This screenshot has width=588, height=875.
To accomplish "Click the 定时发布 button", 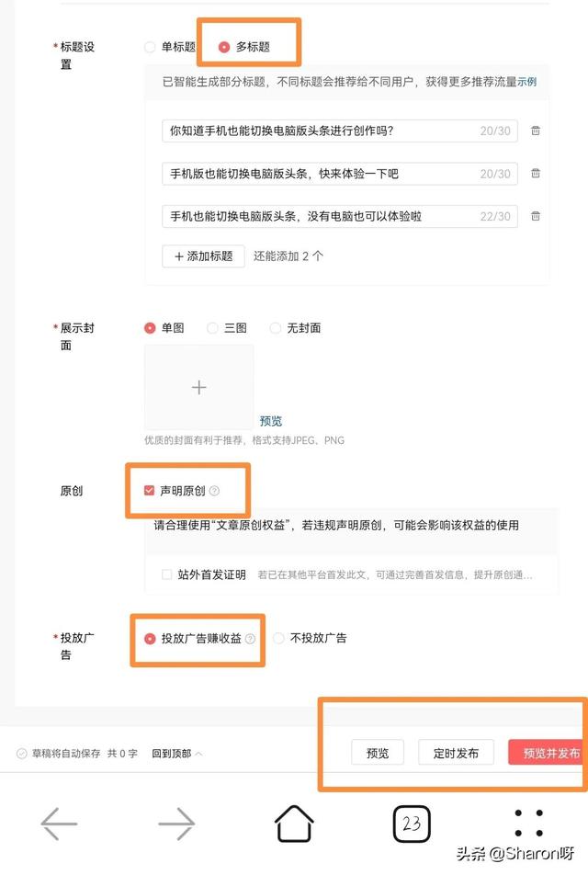I will 456,753.
